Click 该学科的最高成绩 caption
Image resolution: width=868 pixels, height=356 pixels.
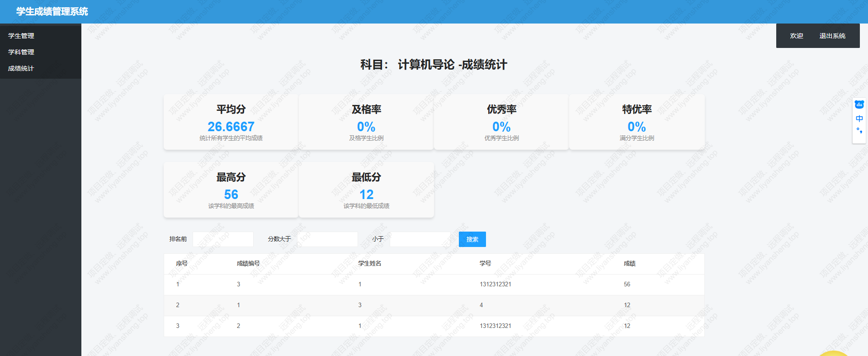pos(231,206)
